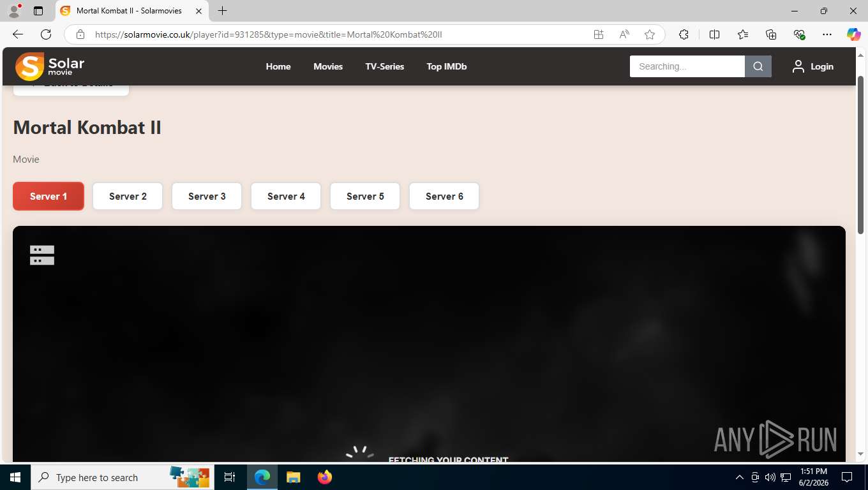Click the Movie type label
The width and height of the screenshot is (868, 490).
click(x=26, y=159)
